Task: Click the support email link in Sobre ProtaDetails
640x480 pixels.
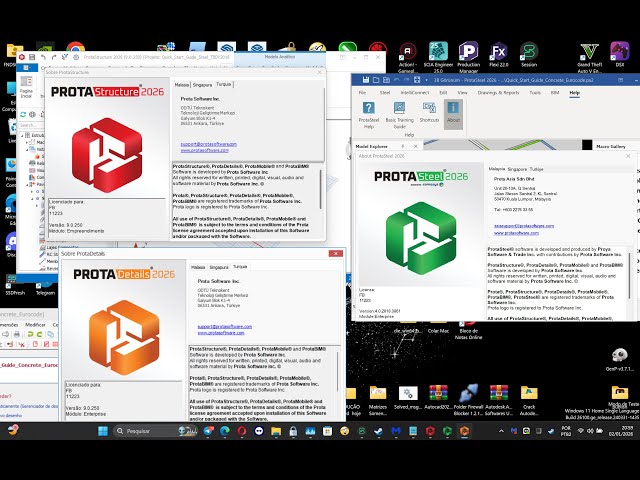Action: [x=224, y=327]
